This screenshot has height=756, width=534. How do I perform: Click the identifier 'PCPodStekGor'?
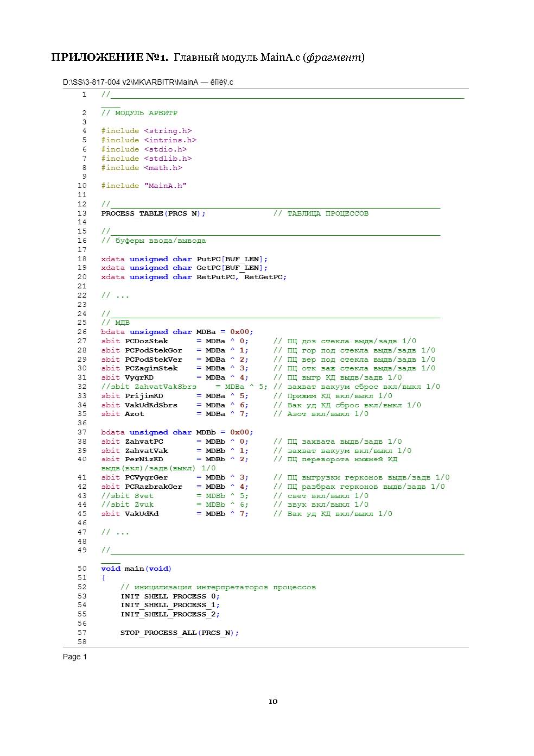[x=154, y=350]
